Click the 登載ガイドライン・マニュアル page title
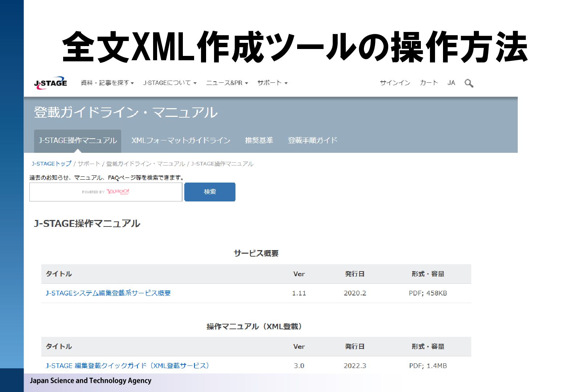Screen dimensions: 566x392 click(x=126, y=113)
